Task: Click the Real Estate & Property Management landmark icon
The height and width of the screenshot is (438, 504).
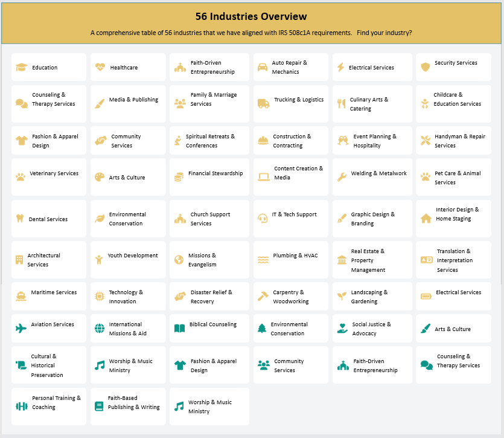Action: (x=342, y=260)
